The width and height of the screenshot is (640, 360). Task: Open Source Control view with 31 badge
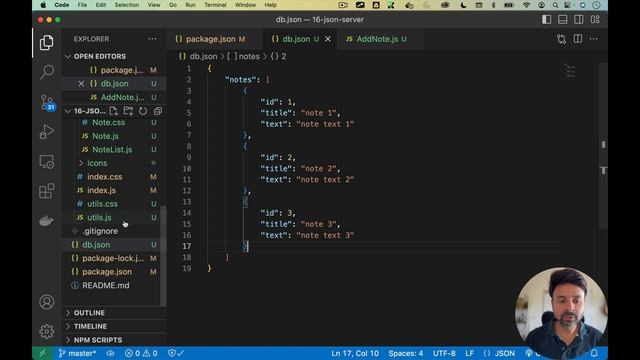pos(47,102)
